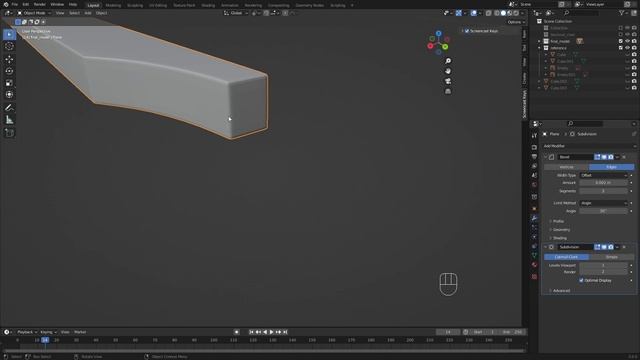Toggle Subdivision modifier render display
This screenshot has width=640, height=360.
coord(611,247)
